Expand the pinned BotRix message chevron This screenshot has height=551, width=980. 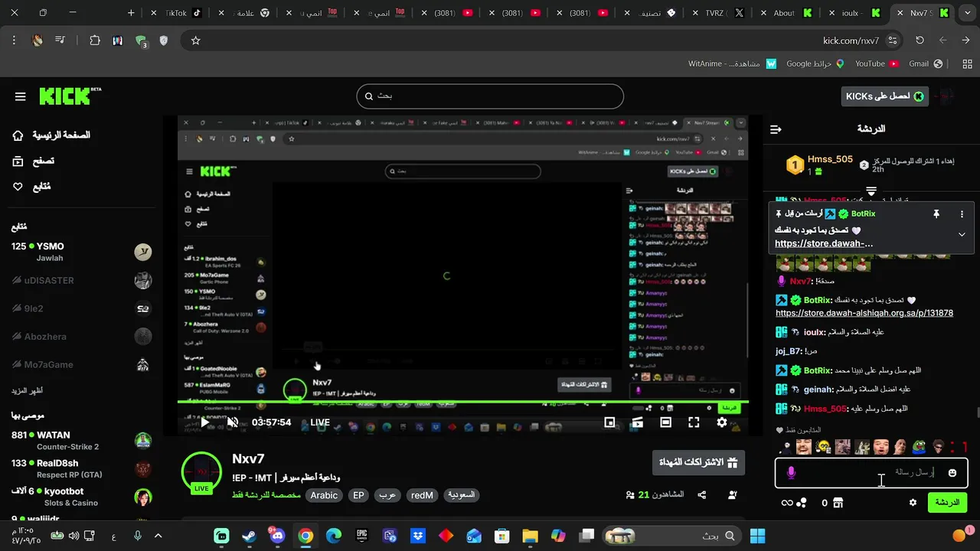962,235
